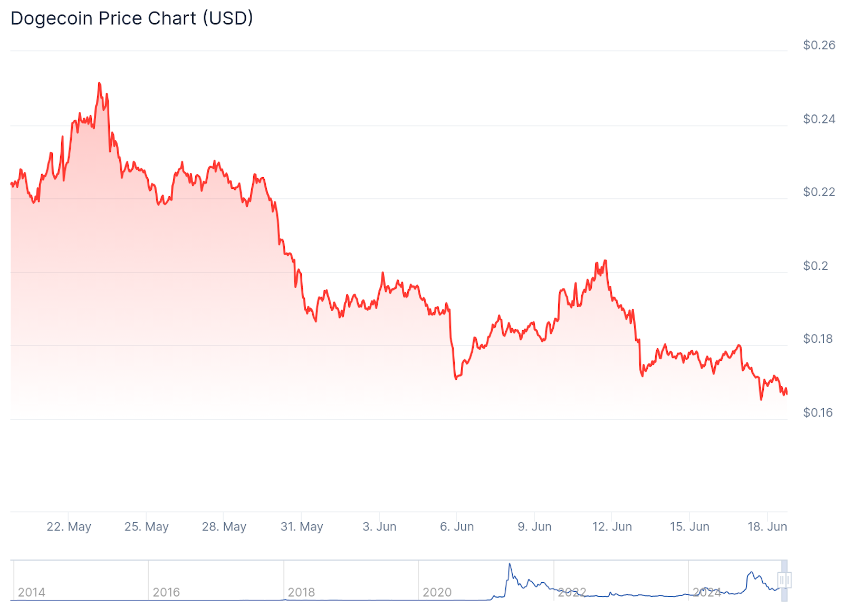This screenshot has height=616, width=844.
Task: Jump to 2020 in the navigator
Action: click(x=437, y=592)
